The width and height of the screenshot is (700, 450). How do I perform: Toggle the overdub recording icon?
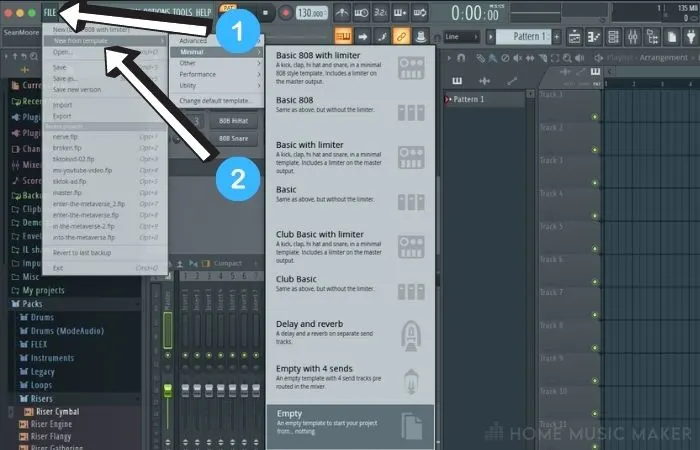(400, 12)
